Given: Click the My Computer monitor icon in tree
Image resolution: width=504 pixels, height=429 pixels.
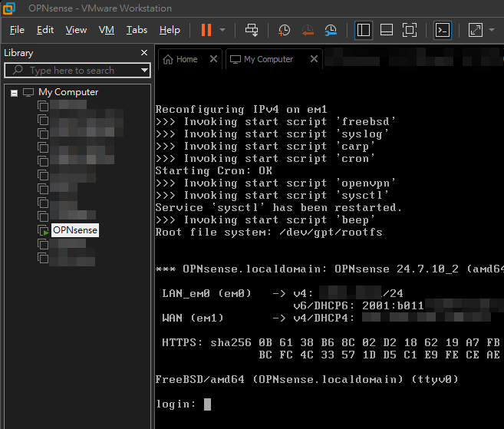Looking at the screenshot, I should 28,93.
